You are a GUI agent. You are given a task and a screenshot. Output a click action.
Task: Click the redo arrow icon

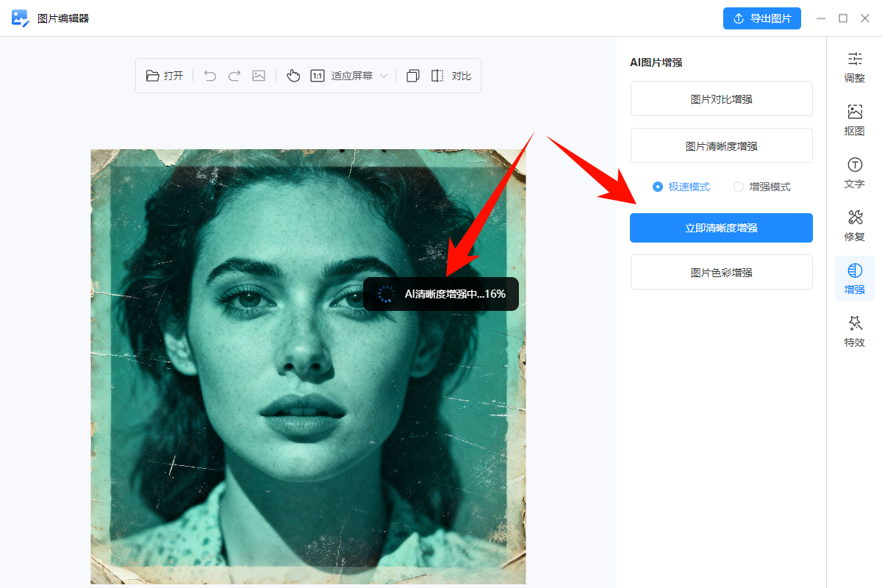point(234,76)
